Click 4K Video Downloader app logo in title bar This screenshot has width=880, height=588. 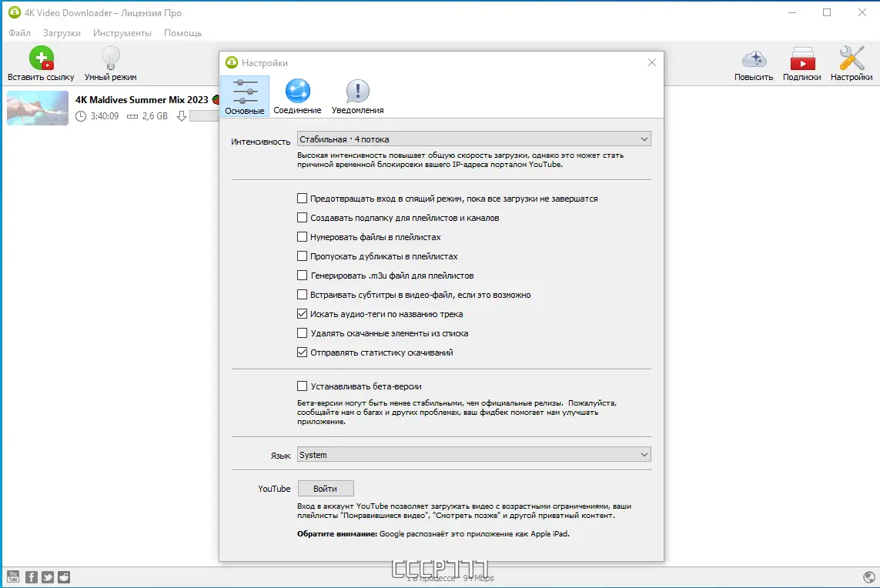tap(14, 12)
